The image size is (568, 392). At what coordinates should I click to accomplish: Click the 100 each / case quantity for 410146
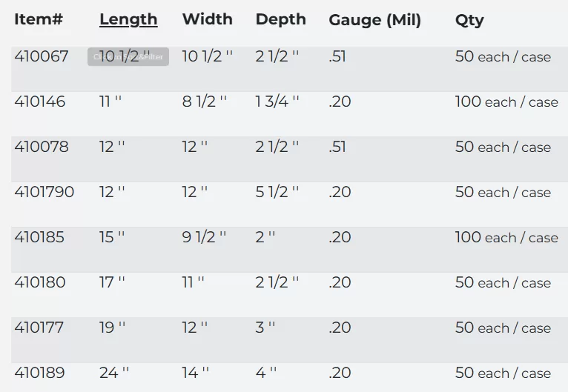pos(506,102)
